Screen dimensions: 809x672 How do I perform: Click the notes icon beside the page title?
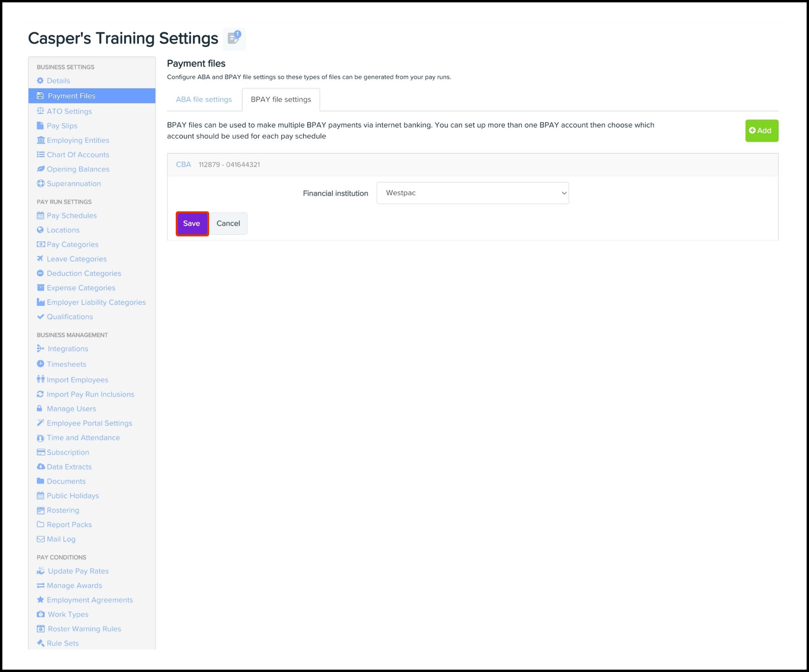(x=234, y=39)
